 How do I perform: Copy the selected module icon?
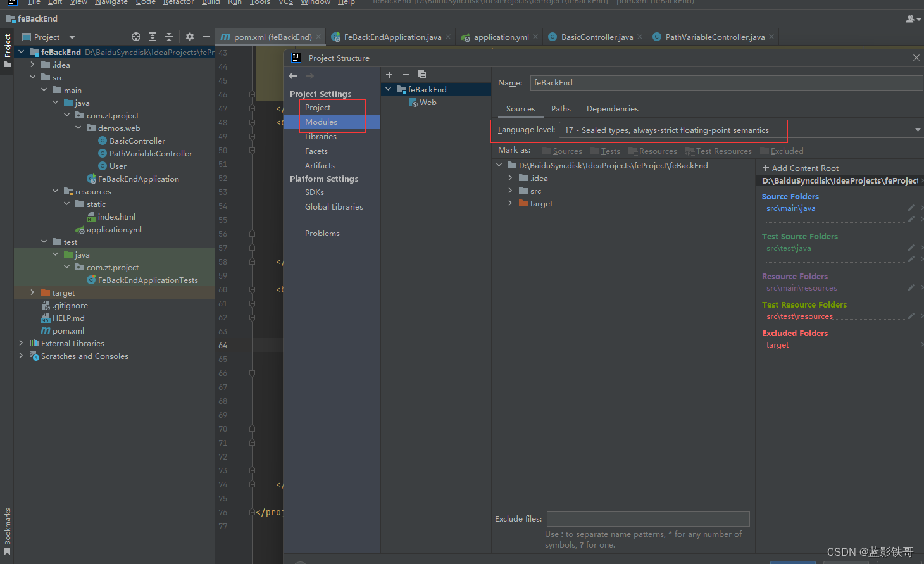click(x=422, y=75)
